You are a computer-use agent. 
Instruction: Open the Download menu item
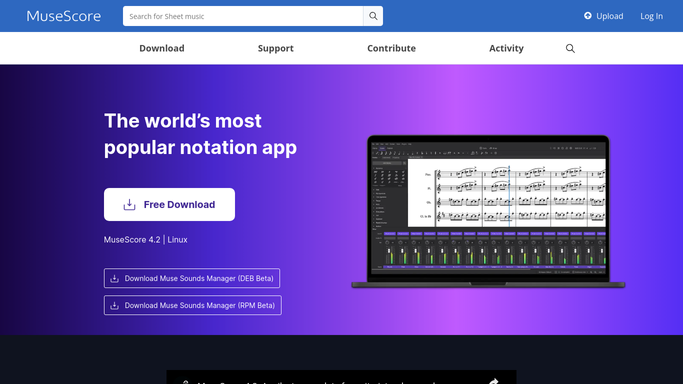162,48
